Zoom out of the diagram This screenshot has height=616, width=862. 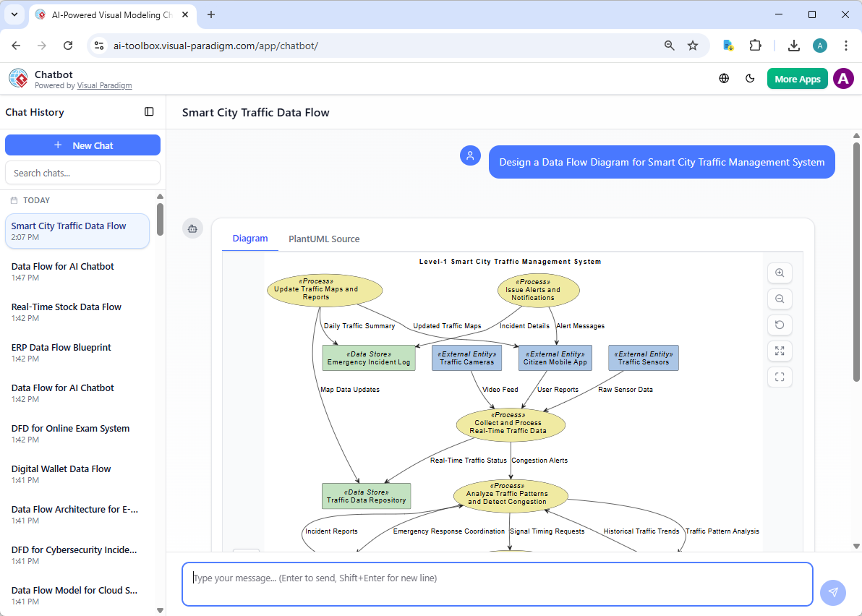780,299
